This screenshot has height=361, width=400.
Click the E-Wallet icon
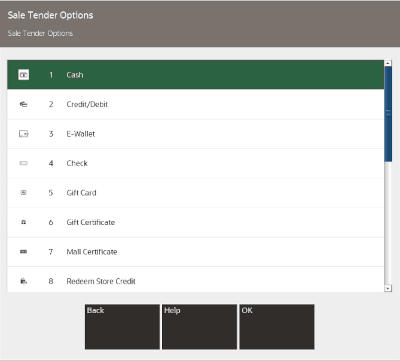click(23, 134)
